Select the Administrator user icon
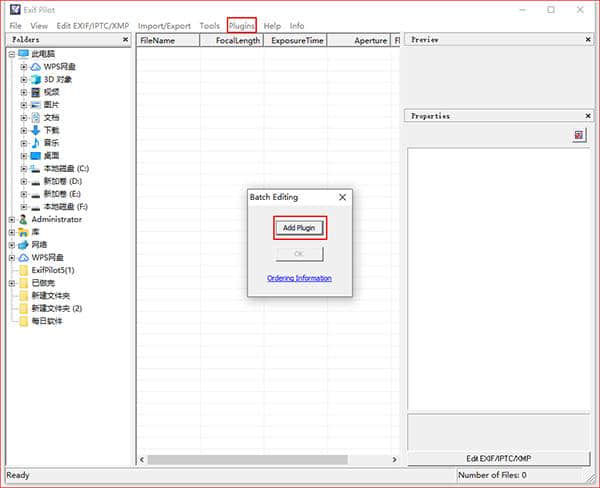The width and height of the screenshot is (600, 488). 23,219
